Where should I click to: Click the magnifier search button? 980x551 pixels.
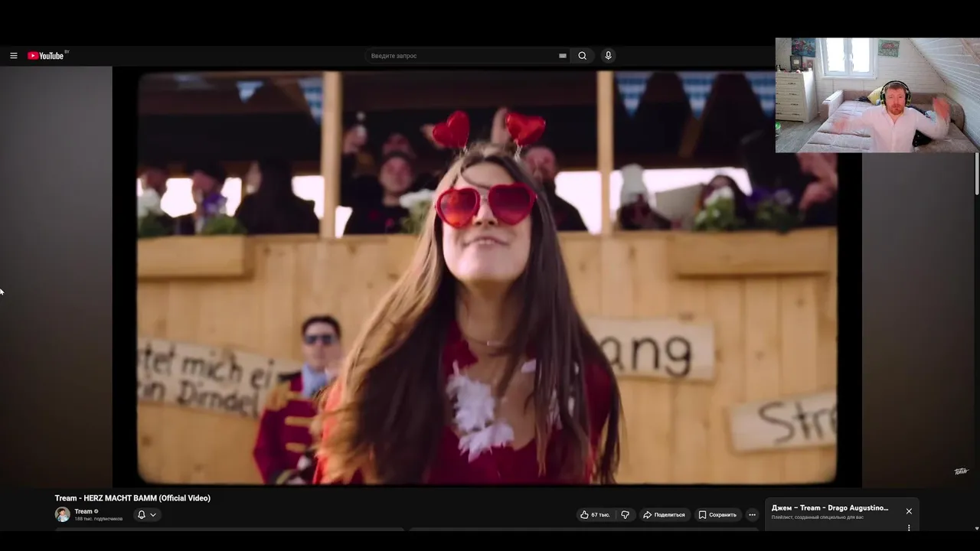click(583, 56)
